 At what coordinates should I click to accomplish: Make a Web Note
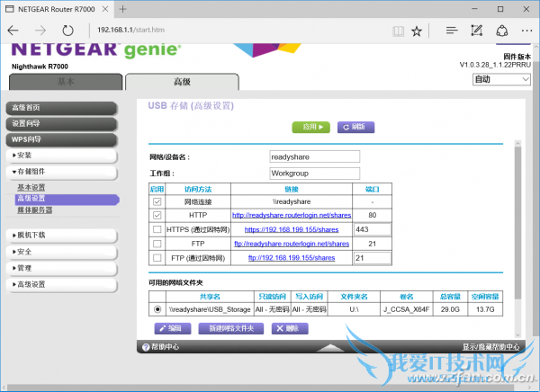pos(477,31)
